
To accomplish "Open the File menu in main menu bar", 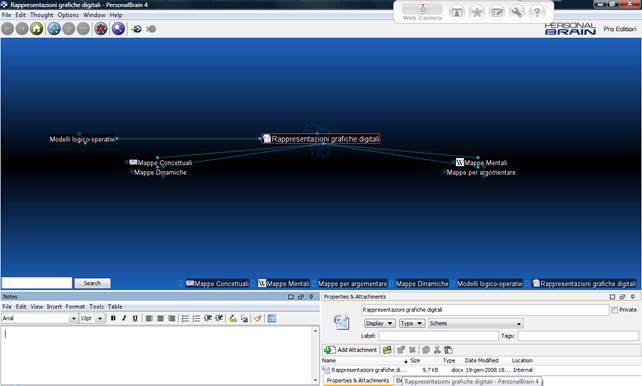I will [x=6, y=15].
